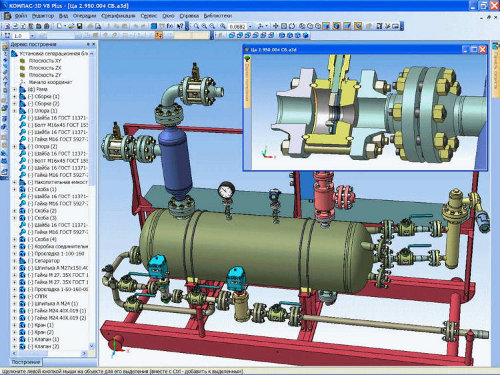Expand the Сборка (1) tree node
This screenshot has height=375, width=500.
click(14, 96)
